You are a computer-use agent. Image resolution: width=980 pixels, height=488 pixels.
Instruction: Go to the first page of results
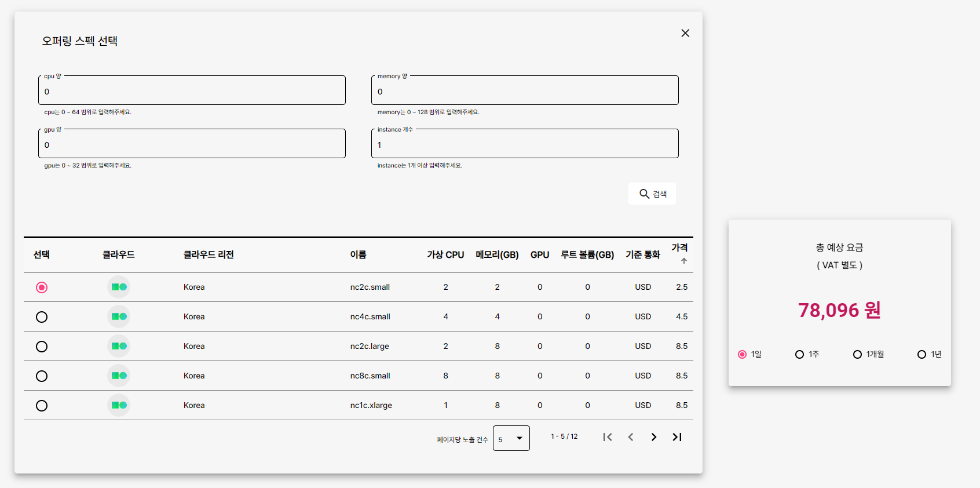[x=608, y=437]
